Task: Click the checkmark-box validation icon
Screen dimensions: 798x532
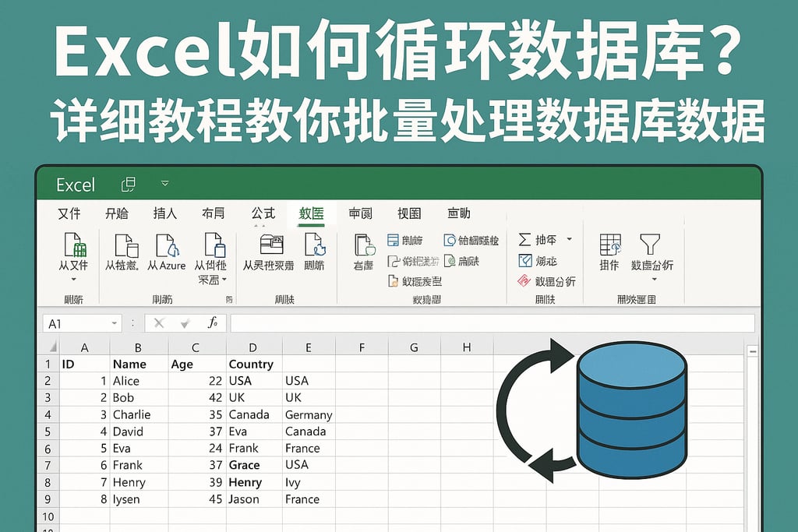Action: 524,260
